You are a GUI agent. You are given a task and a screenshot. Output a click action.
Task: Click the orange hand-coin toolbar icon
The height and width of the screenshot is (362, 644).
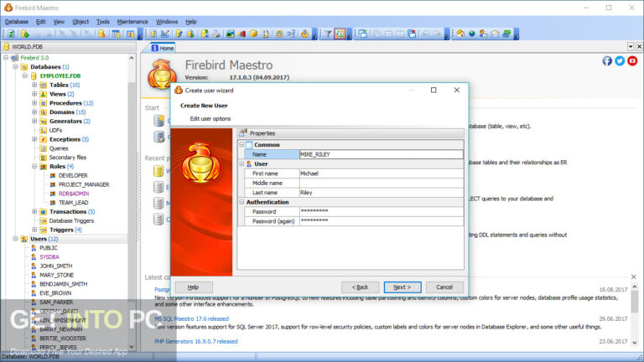click(304, 34)
